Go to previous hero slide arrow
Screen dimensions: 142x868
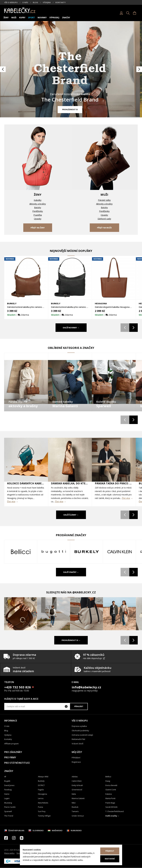(x=3, y=69)
